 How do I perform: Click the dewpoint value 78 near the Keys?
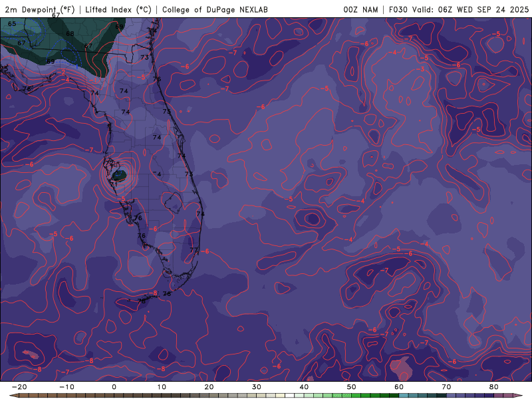coord(142,301)
